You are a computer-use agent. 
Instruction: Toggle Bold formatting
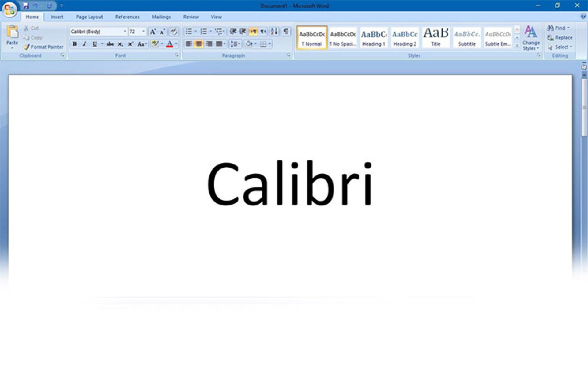coord(74,44)
